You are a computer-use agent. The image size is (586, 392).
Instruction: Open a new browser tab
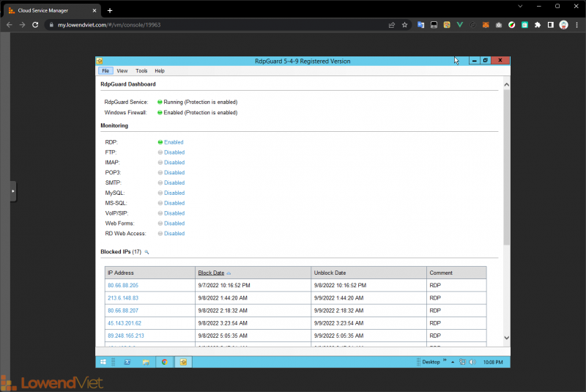[x=109, y=10]
